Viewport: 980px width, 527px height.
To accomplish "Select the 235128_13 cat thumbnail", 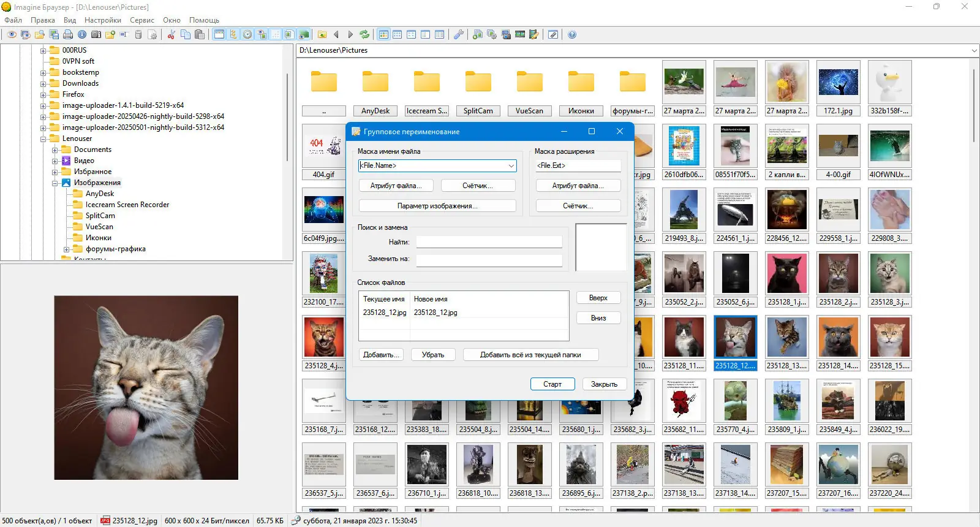I will coord(786,343).
